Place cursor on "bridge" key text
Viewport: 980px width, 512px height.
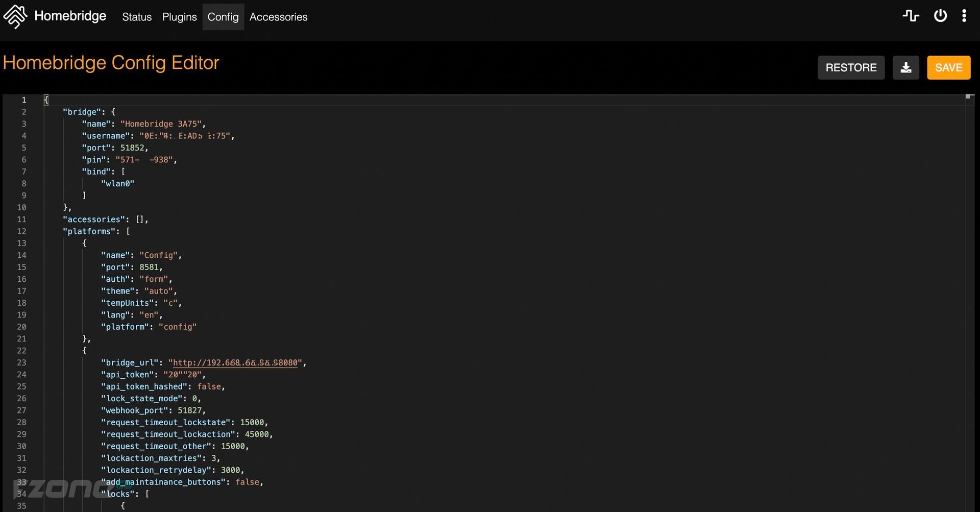click(82, 112)
